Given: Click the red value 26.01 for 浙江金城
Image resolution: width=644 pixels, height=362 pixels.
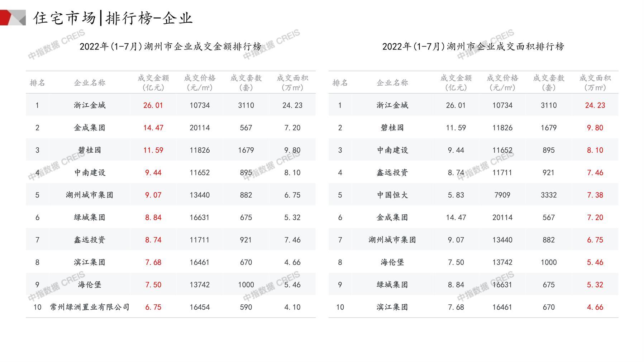Looking at the screenshot, I should pyautogui.click(x=153, y=105).
